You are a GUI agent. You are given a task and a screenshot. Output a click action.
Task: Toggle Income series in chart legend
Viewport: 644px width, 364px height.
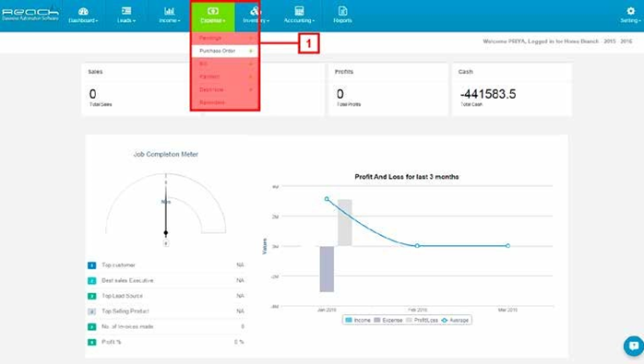point(358,320)
